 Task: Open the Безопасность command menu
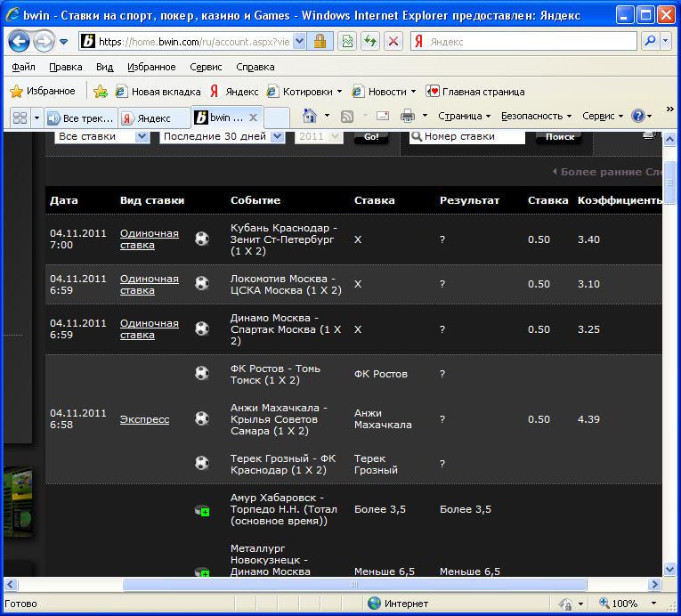536,116
